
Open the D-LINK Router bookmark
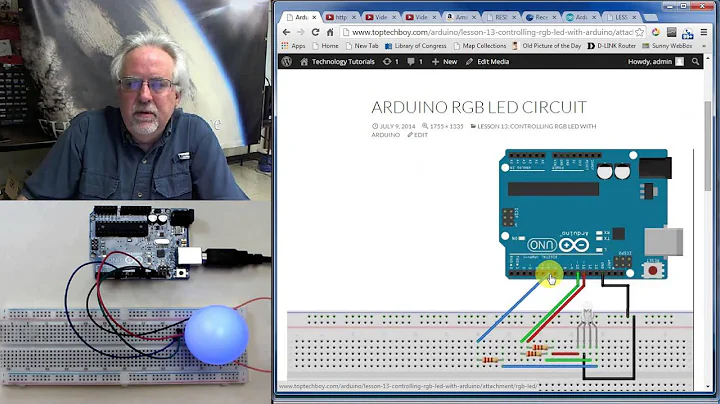(612, 46)
